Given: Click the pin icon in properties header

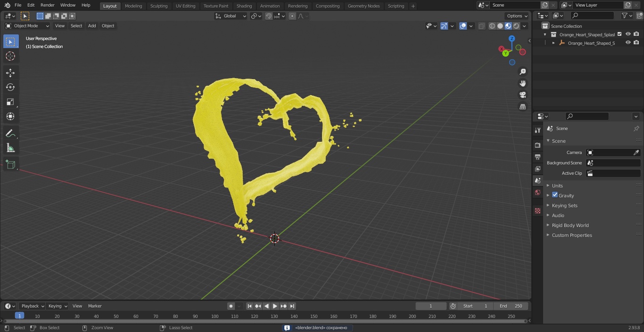Looking at the screenshot, I should pos(636,129).
